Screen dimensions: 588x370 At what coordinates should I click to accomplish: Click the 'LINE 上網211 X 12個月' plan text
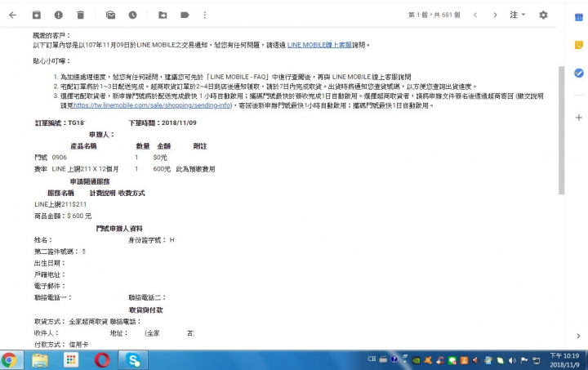[85, 169]
